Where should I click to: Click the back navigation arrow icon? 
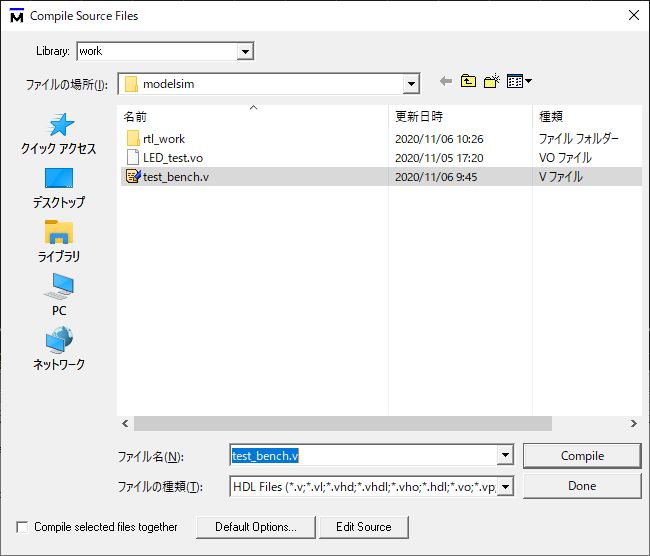click(446, 83)
